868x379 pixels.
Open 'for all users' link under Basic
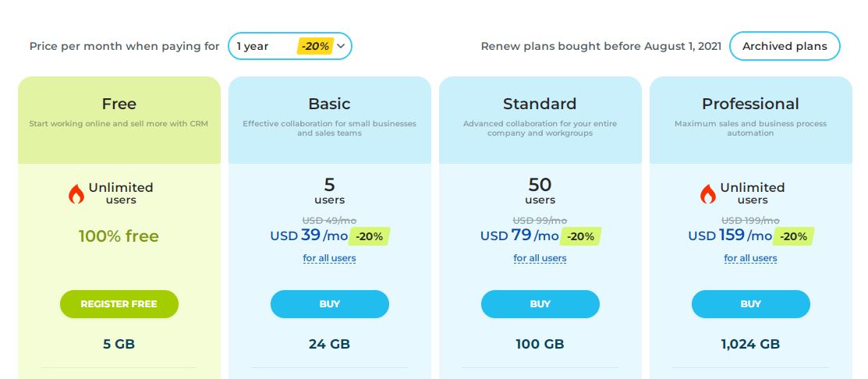329,258
